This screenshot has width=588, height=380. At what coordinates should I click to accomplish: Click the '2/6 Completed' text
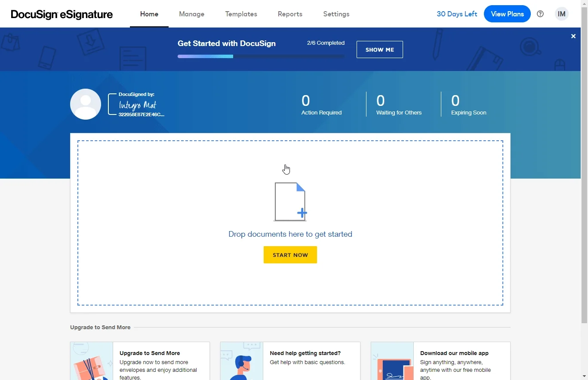pos(326,43)
